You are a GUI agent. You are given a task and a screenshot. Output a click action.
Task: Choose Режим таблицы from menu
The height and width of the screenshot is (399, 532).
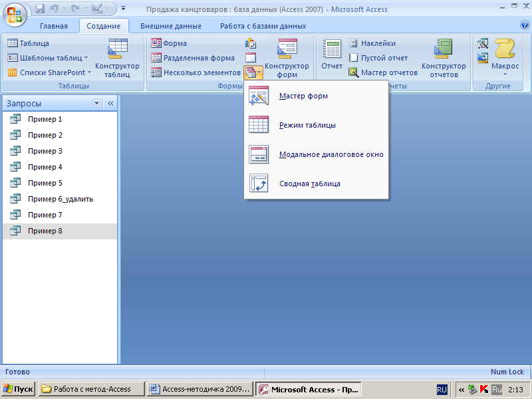pos(317,125)
